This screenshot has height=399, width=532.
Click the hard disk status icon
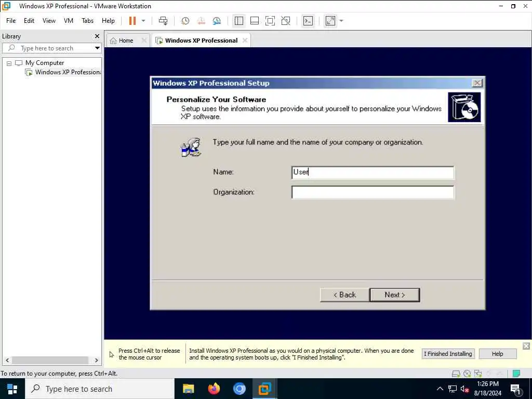pyautogui.click(x=456, y=374)
